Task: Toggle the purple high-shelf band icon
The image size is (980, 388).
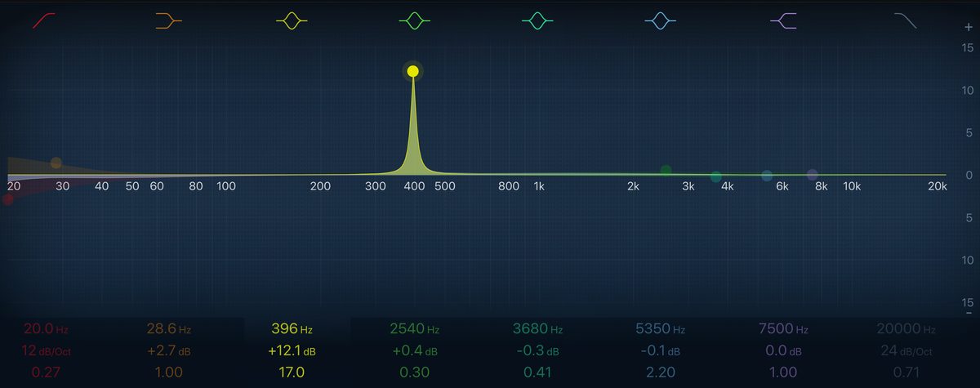Action: [x=783, y=21]
